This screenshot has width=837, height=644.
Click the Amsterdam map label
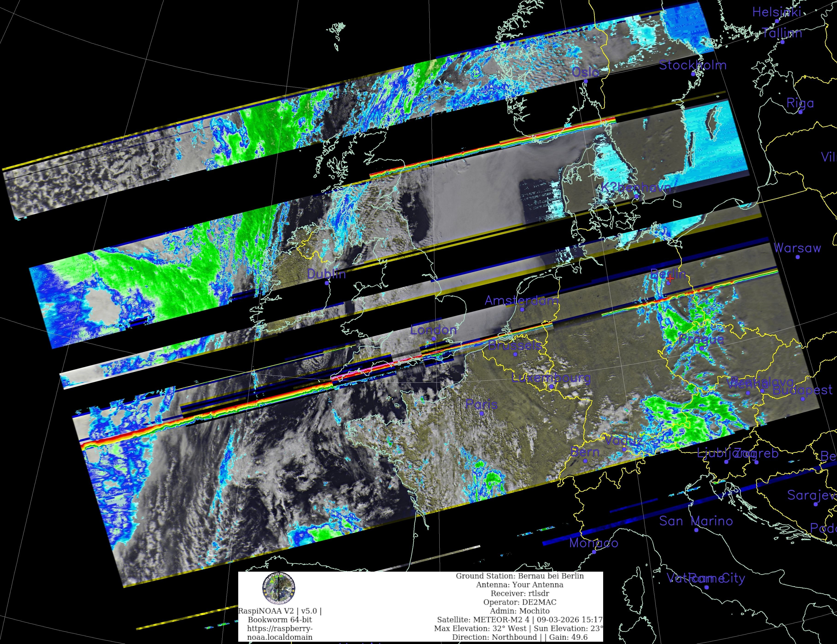(521, 300)
